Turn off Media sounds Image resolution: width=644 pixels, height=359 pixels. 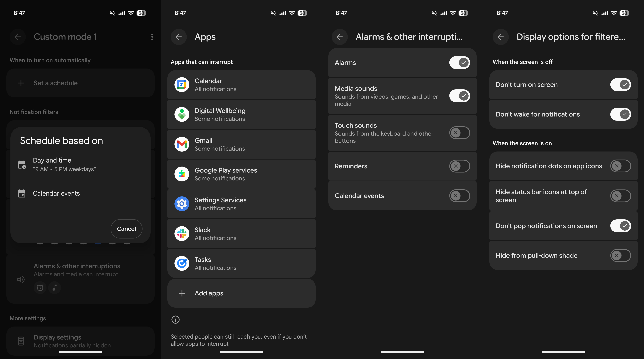coord(459,96)
